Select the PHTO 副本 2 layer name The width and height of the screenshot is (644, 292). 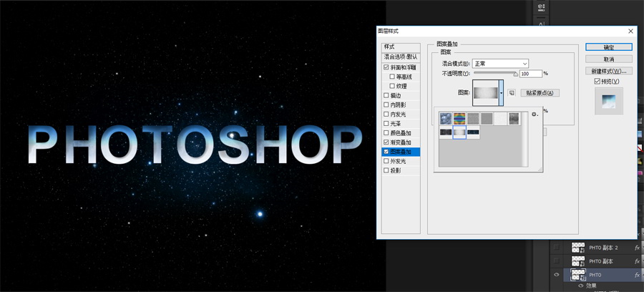(x=603, y=248)
